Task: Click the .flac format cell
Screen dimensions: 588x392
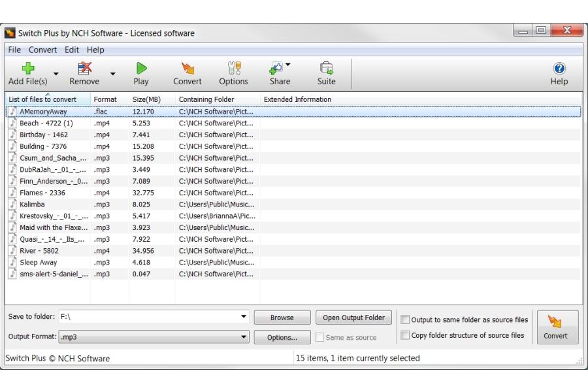Action: coord(101,112)
